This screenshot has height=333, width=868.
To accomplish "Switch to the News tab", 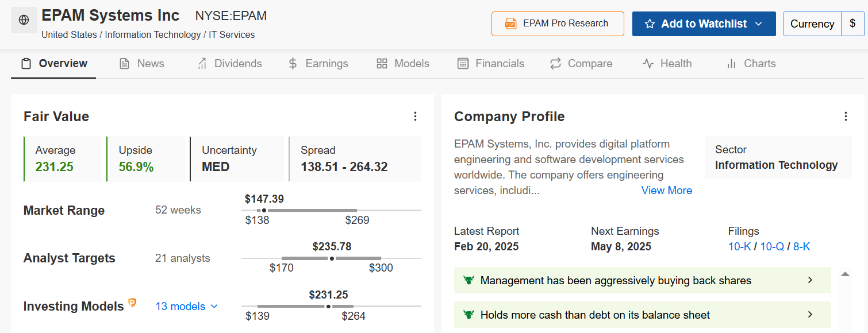I will point(141,64).
